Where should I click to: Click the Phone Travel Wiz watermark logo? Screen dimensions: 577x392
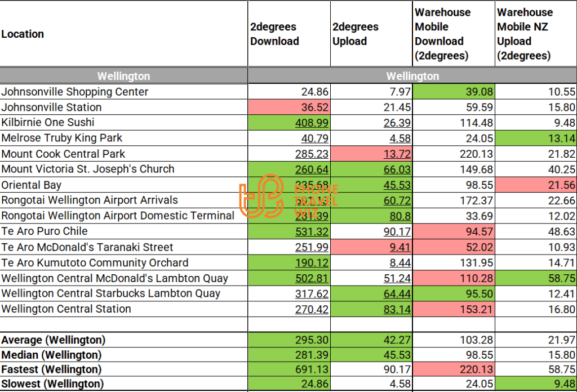click(287, 199)
